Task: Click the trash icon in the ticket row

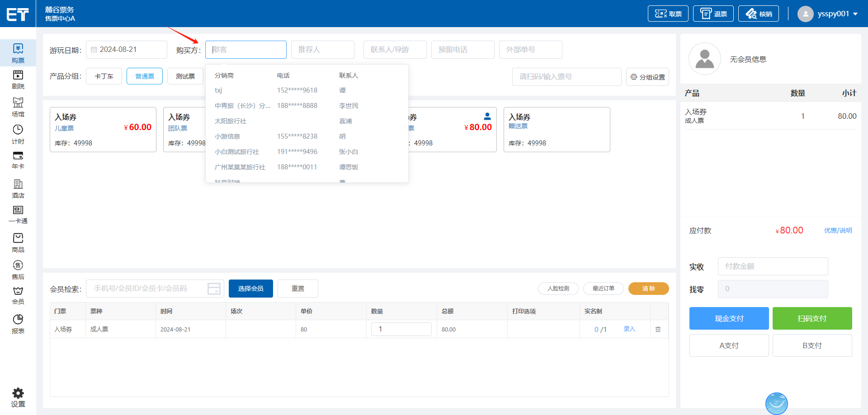Action: point(658,329)
